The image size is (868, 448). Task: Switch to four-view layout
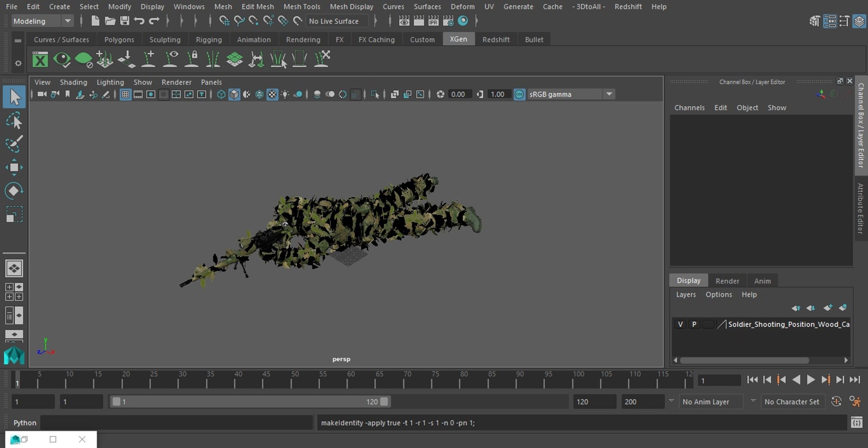[x=14, y=292]
